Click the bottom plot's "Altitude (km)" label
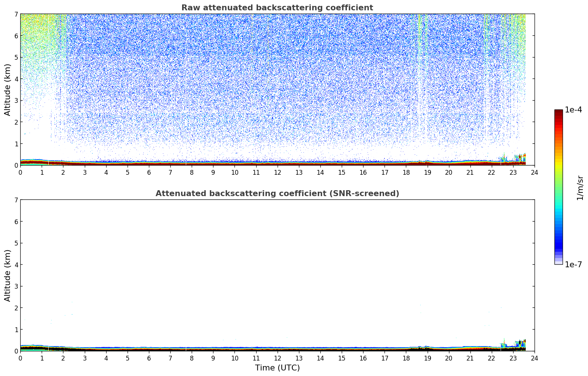 [8, 275]
